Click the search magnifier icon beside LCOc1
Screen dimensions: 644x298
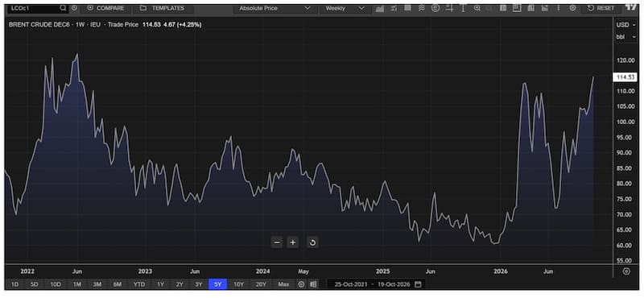click(63, 8)
